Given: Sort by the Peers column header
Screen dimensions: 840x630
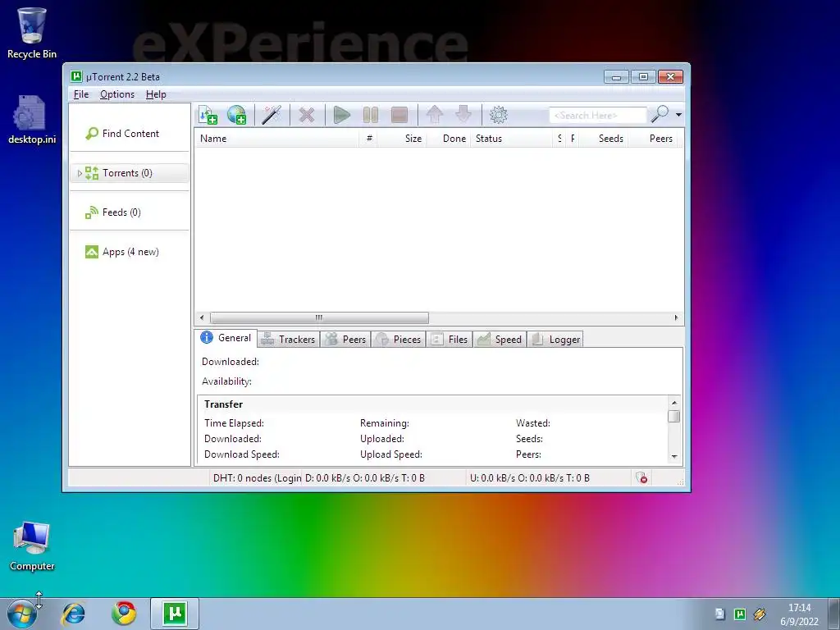Looking at the screenshot, I should click(653, 138).
